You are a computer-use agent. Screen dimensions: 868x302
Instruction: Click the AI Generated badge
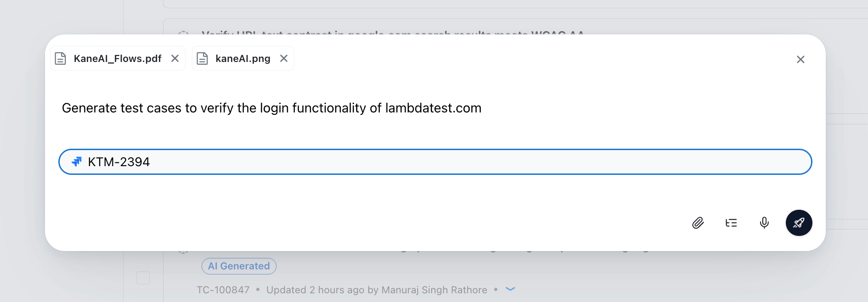point(239,266)
